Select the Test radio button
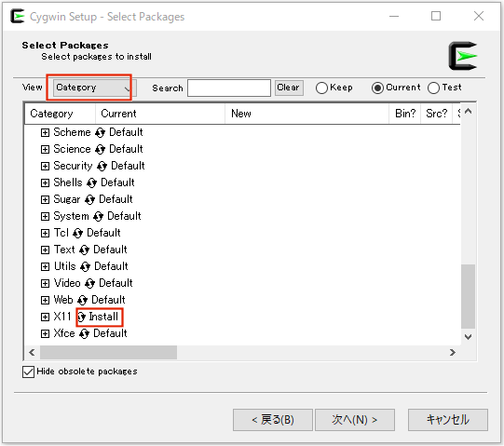The image size is (504, 446). coord(433,88)
